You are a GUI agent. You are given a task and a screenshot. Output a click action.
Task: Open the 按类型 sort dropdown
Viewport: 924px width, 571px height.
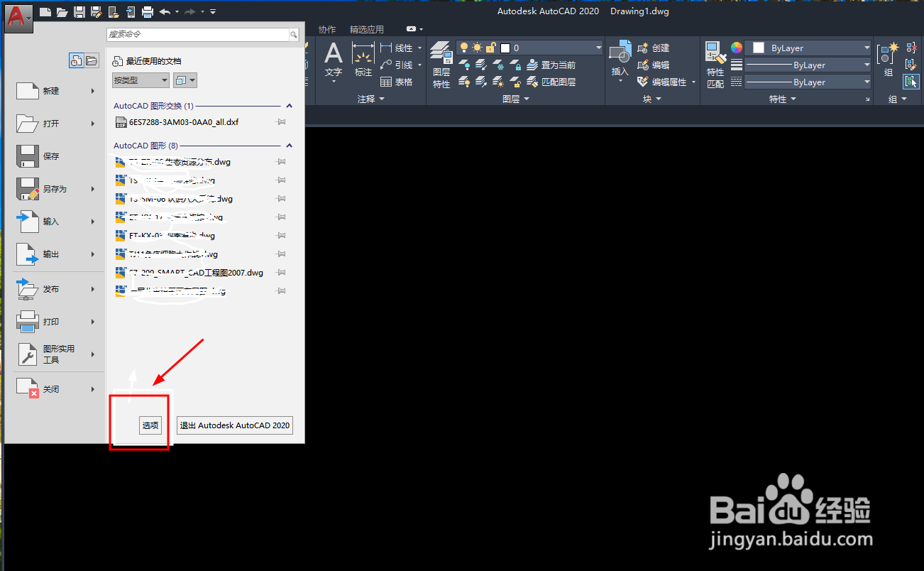coord(141,80)
